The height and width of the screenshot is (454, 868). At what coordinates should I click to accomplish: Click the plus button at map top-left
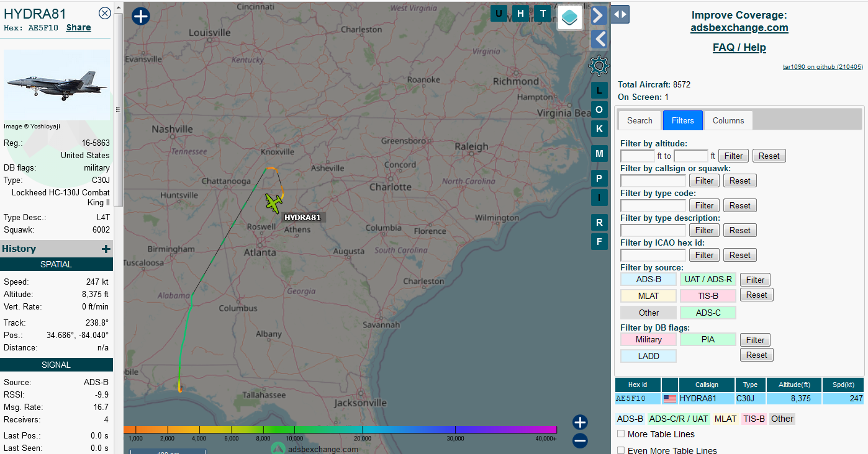point(141,16)
